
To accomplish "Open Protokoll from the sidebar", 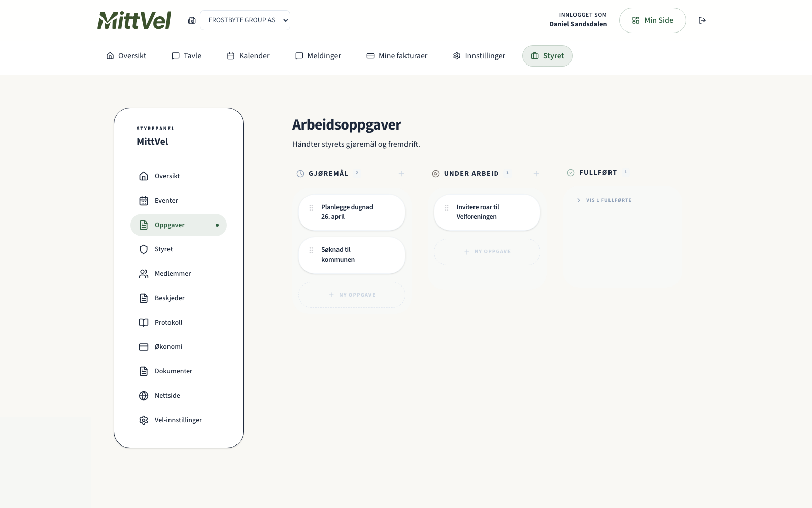I will 168,322.
